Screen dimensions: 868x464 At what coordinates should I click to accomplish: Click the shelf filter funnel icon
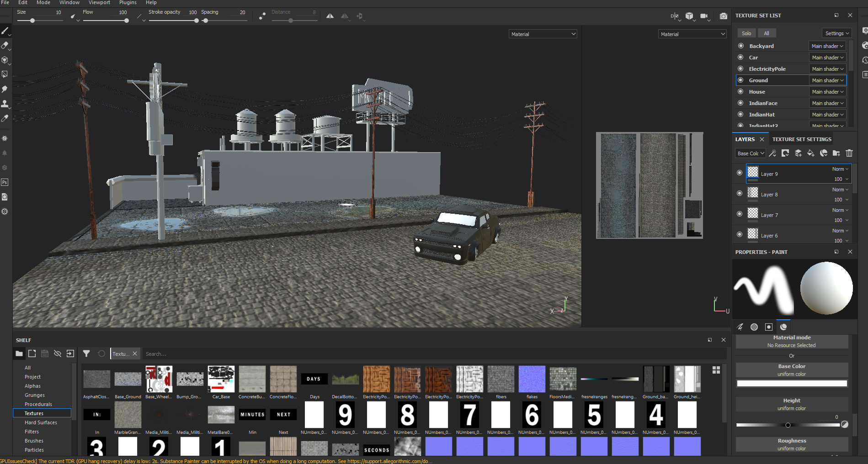(x=86, y=353)
